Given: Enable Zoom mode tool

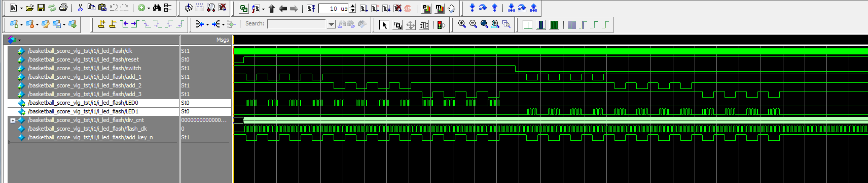Looking at the screenshot, I should click(397, 25).
